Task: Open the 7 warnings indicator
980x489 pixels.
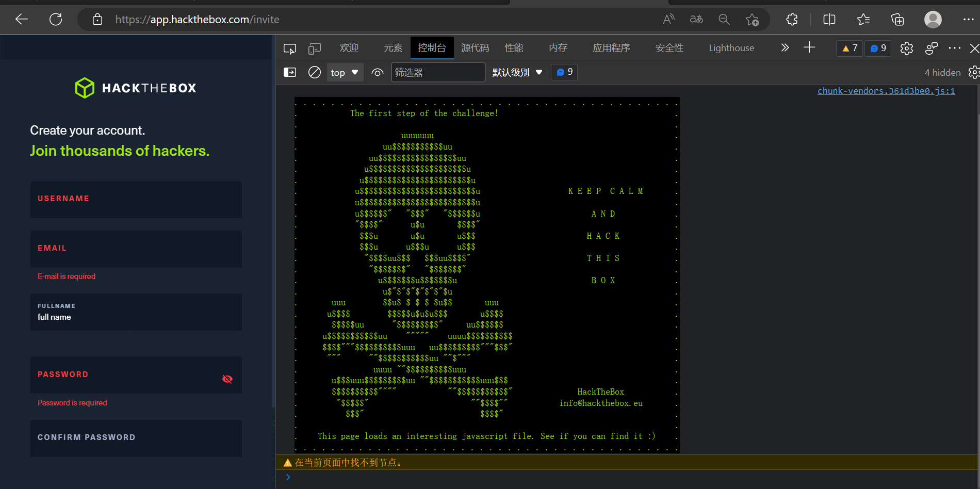Action: (x=849, y=48)
